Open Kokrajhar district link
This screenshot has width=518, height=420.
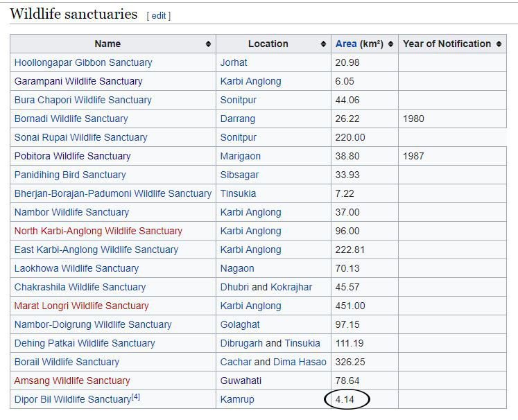(x=291, y=287)
